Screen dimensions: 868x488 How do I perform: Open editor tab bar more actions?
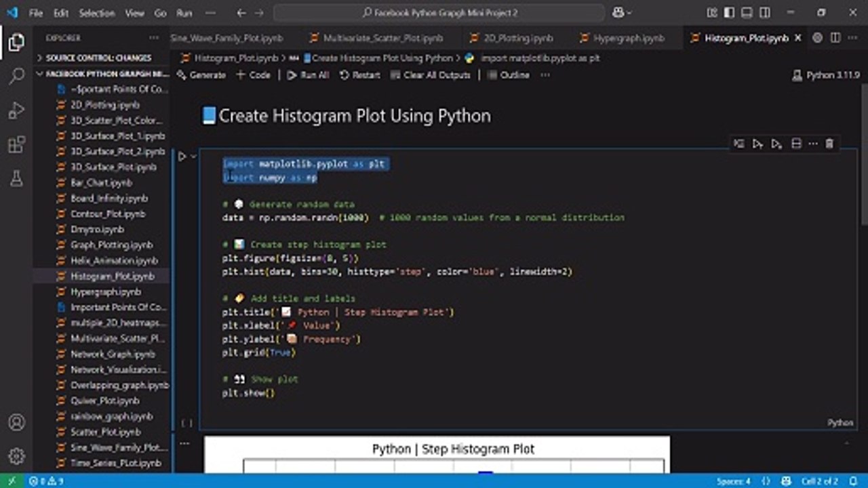point(854,38)
